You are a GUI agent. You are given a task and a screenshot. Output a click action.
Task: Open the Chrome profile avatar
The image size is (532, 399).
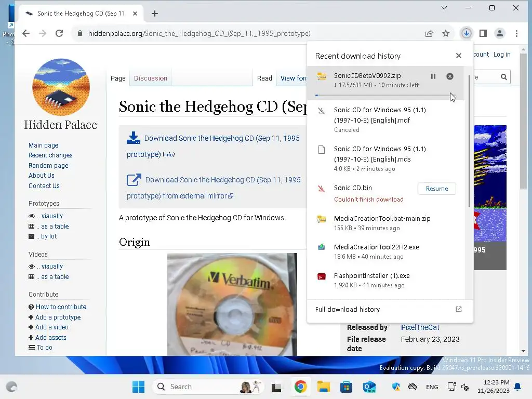[x=500, y=33]
